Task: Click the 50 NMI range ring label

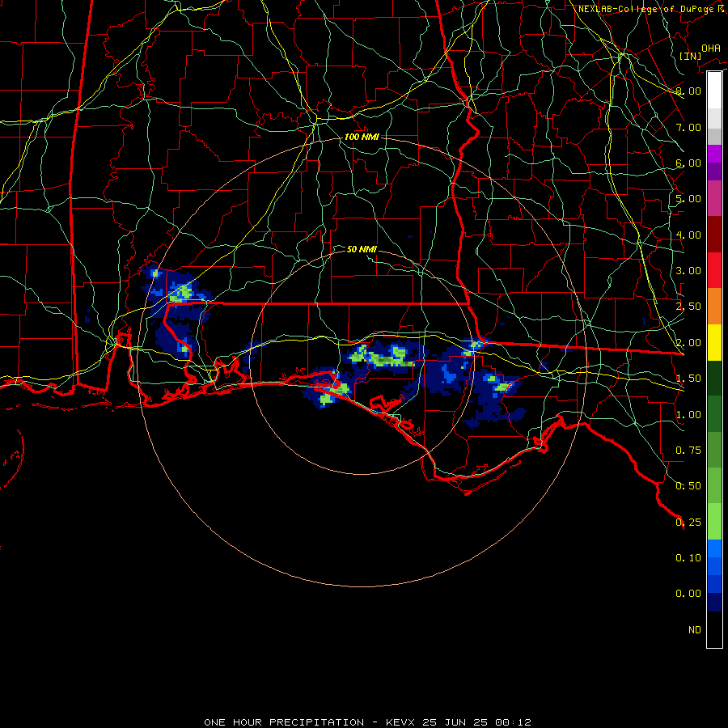Action: click(x=362, y=249)
